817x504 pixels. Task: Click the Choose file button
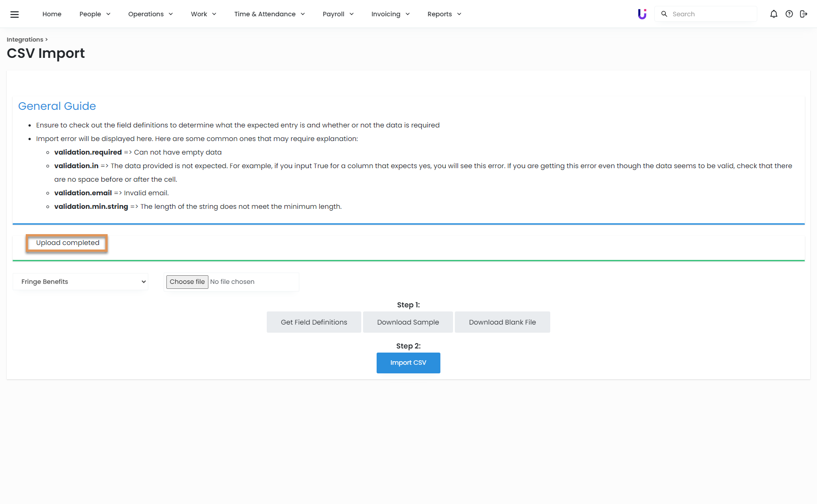(187, 282)
